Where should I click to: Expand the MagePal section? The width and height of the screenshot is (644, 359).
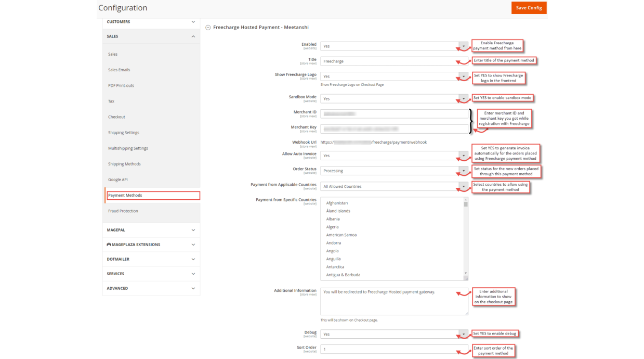[151, 230]
